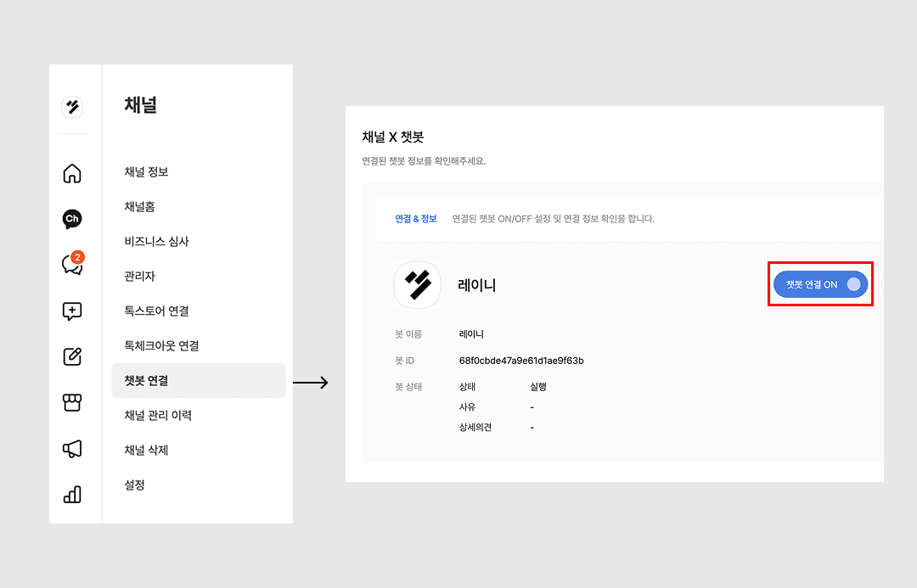Viewport: 917px width, 588px height.
Task: Select 비즈니스 심사 menu item
Action: [157, 242]
